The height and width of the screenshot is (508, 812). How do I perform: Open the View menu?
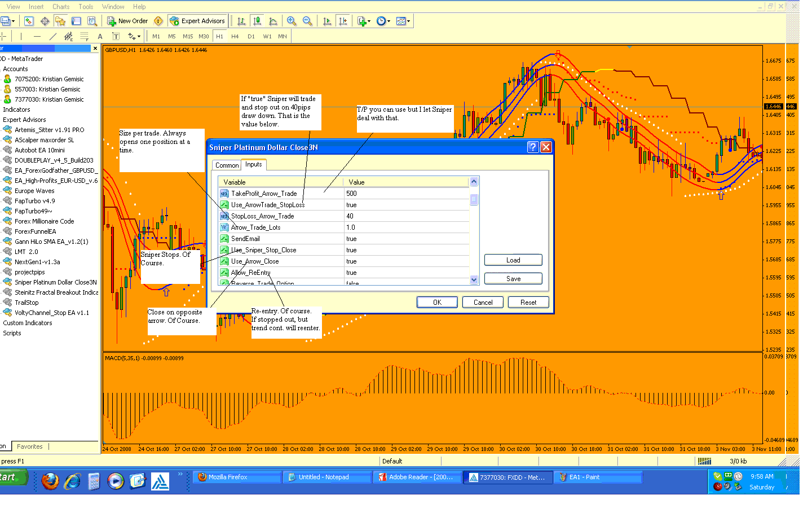pos(13,7)
